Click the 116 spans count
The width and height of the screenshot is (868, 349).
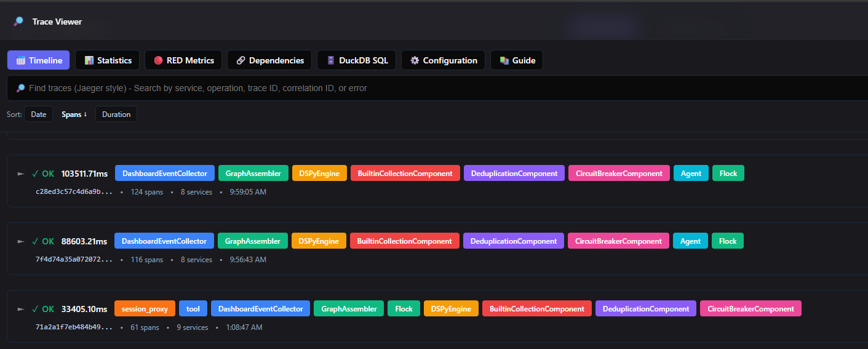pyautogui.click(x=147, y=260)
